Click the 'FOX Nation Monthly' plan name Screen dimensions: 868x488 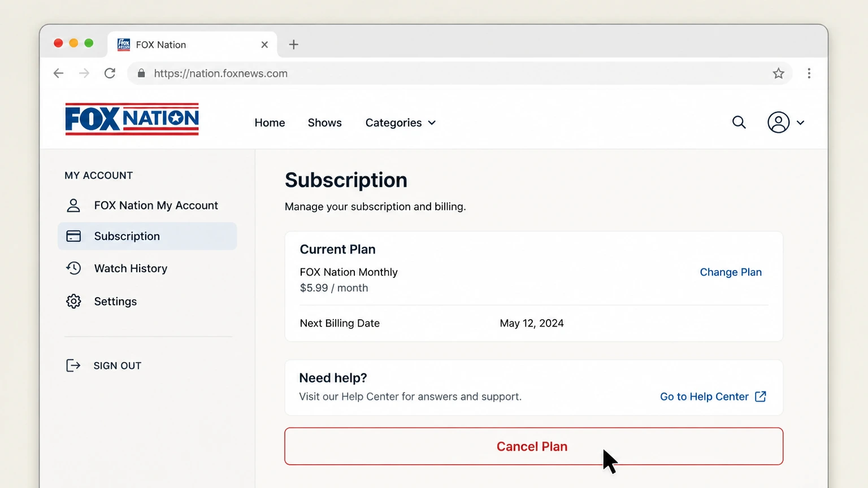pos(349,272)
